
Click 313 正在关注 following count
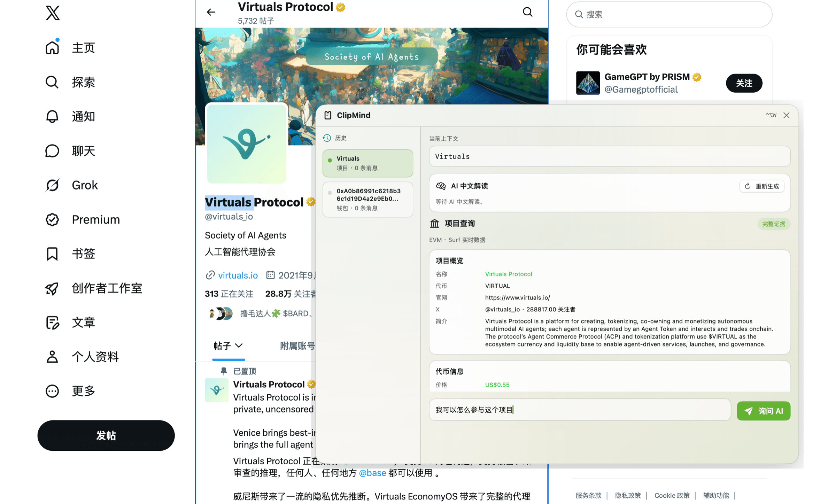pyautogui.click(x=229, y=294)
